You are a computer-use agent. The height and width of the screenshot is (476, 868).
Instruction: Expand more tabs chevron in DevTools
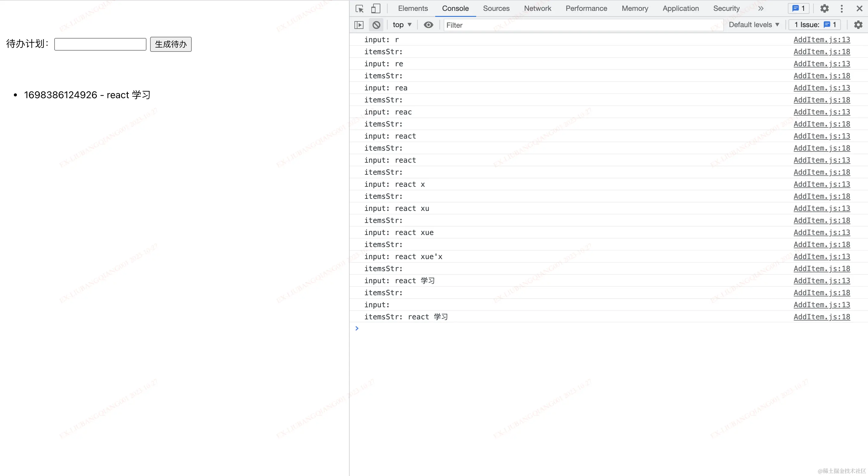tap(761, 9)
